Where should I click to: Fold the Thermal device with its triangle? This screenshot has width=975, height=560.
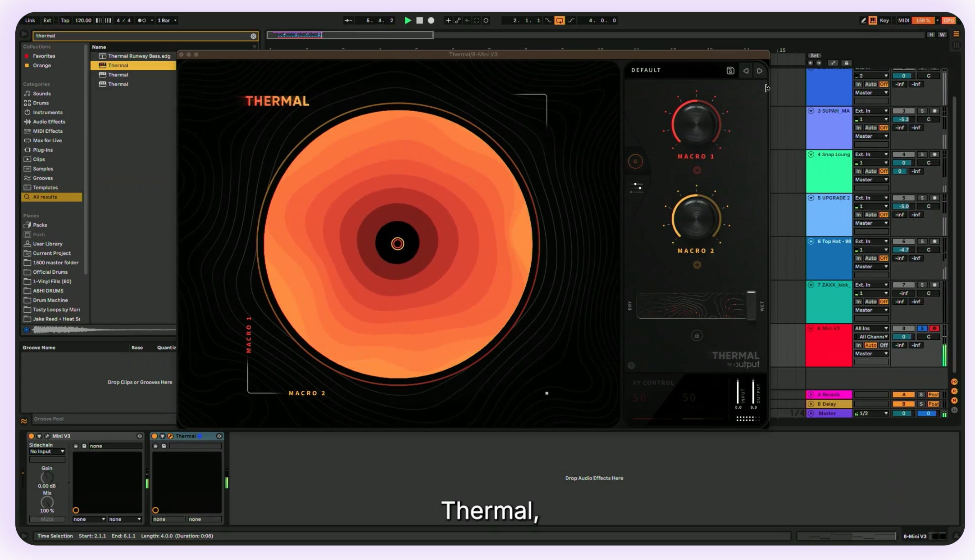pos(163,436)
